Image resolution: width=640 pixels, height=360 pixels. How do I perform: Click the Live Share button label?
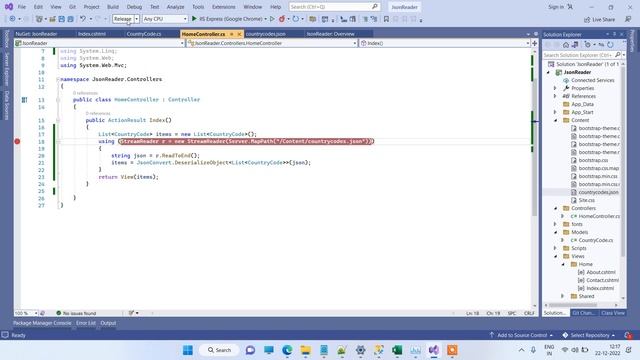pyautogui.click(x=603, y=19)
